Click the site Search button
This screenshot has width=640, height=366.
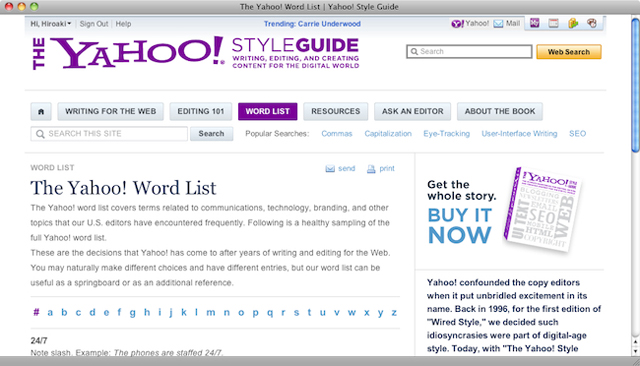[211, 134]
